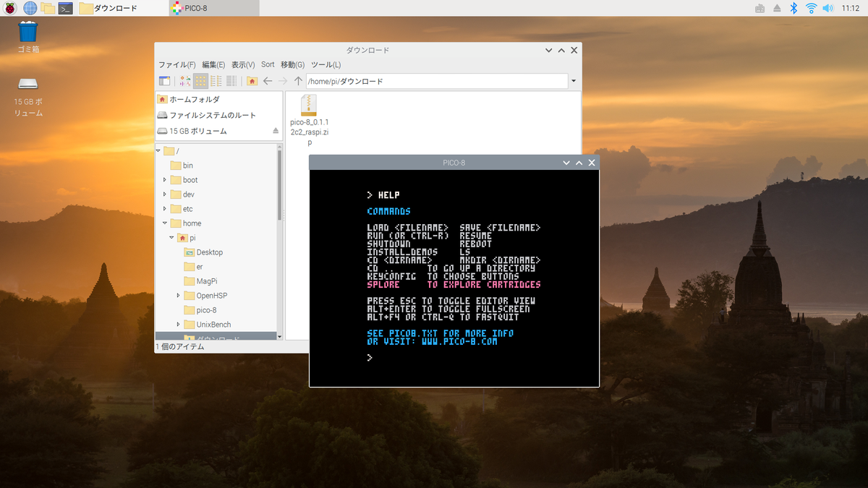Click the scroll-down arrow of the tree pane
The width and height of the screenshot is (868, 488).
(x=280, y=335)
